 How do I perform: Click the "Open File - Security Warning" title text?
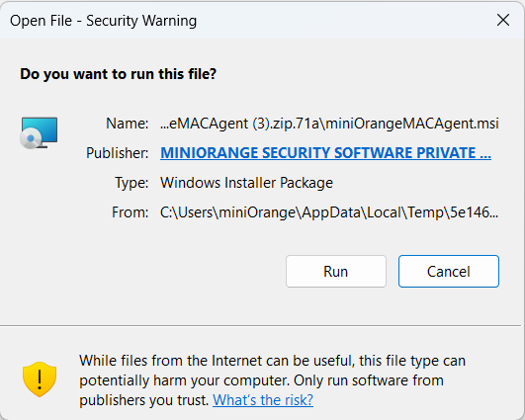103,21
